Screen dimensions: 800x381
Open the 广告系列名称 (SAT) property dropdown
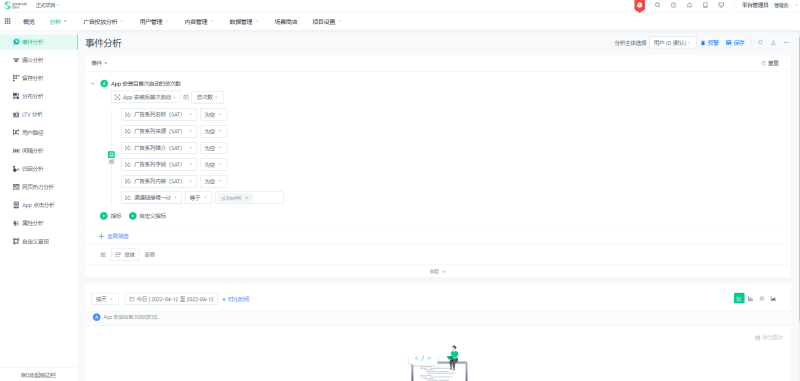pos(159,115)
